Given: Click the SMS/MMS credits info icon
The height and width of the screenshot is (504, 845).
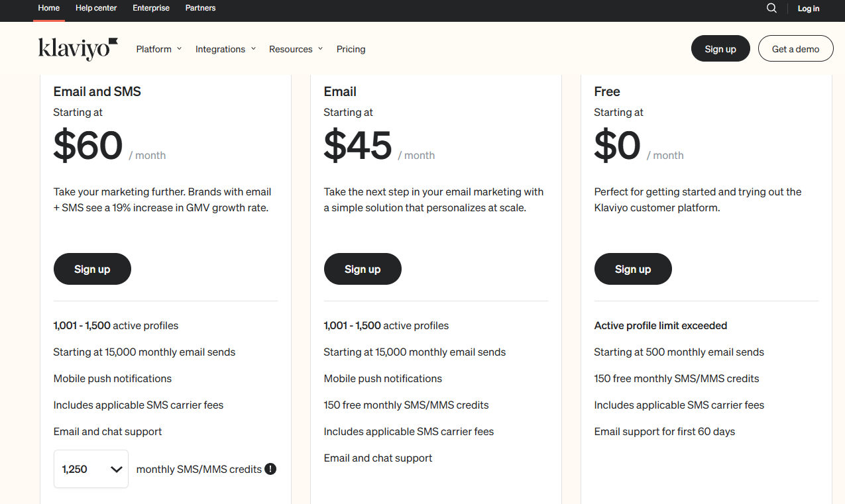Looking at the screenshot, I should click(270, 469).
